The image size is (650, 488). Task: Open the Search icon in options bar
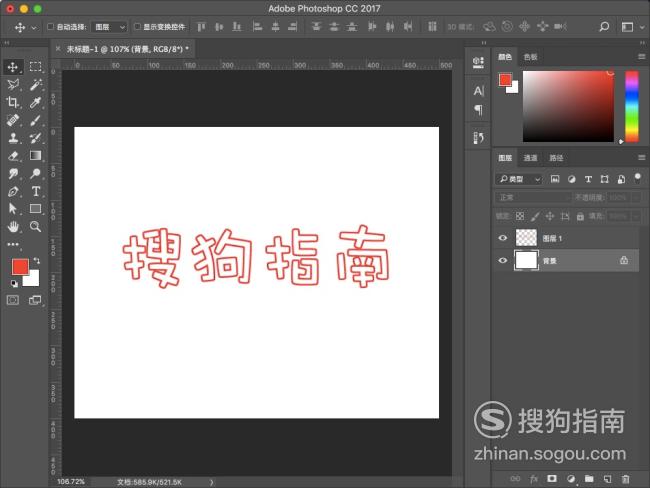604,27
